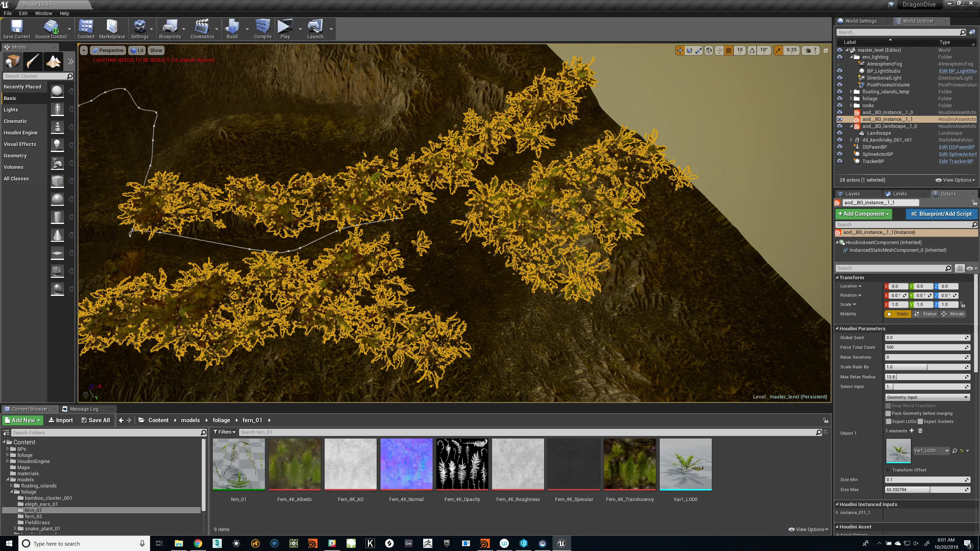
Task: Select the Paint mode brush icon
Action: coord(33,61)
